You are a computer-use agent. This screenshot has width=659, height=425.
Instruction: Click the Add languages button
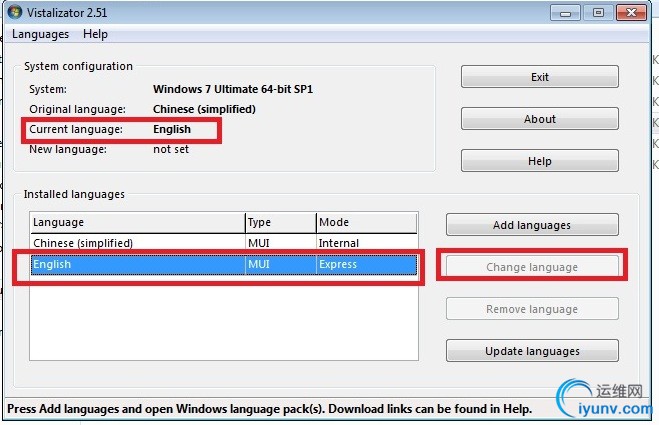coord(532,225)
